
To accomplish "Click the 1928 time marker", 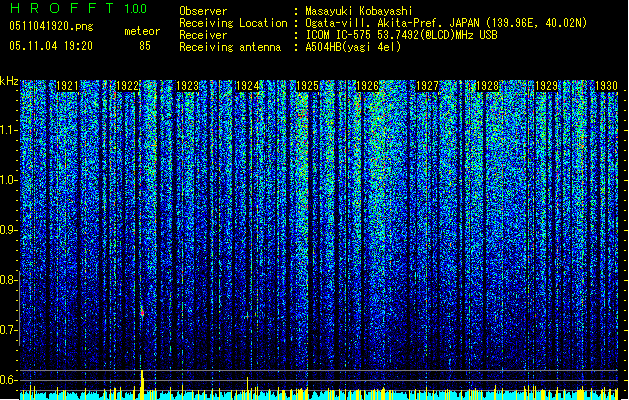I will point(487,86).
